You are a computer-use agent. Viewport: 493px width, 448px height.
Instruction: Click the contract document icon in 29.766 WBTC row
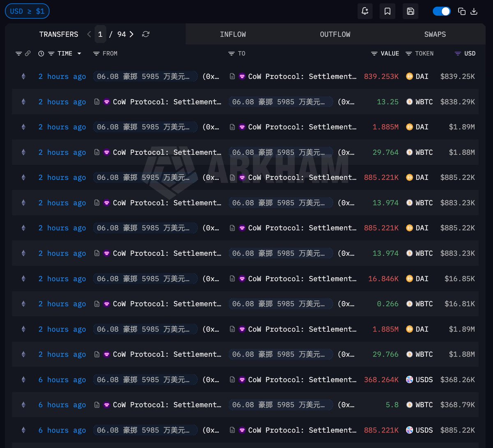point(97,354)
